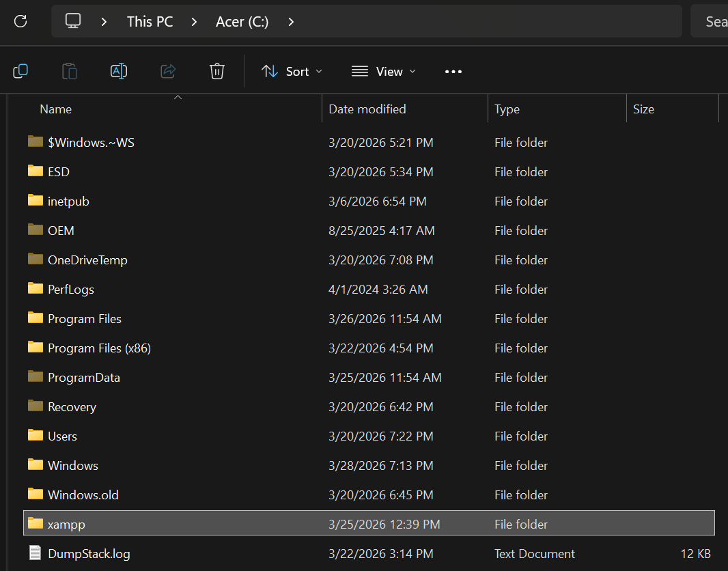Click date 3/26/2026 11:54 AM
The height and width of the screenshot is (571, 728).
(x=385, y=318)
